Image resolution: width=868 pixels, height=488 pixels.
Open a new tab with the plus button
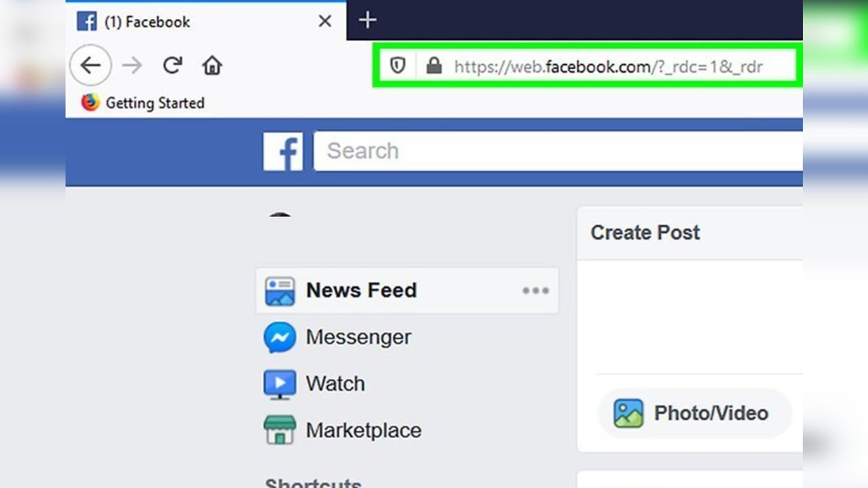click(368, 20)
